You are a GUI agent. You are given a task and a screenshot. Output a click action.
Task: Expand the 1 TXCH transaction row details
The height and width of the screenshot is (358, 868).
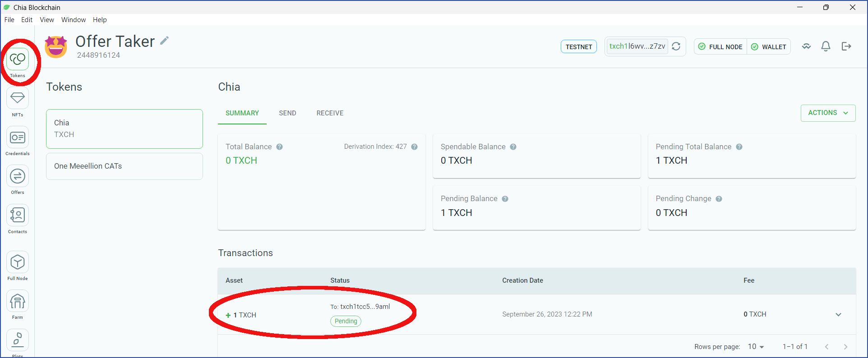pyautogui.click(x=838, y=315)
